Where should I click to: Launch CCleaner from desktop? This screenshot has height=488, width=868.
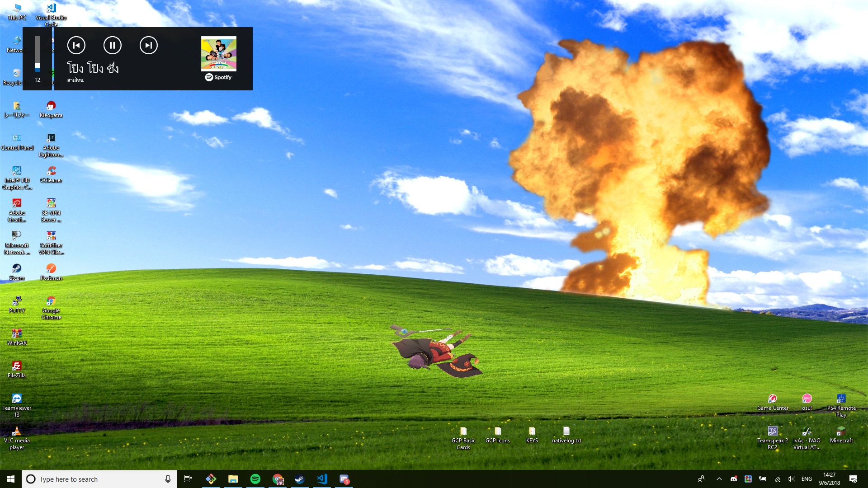click(x=51, y=174)
